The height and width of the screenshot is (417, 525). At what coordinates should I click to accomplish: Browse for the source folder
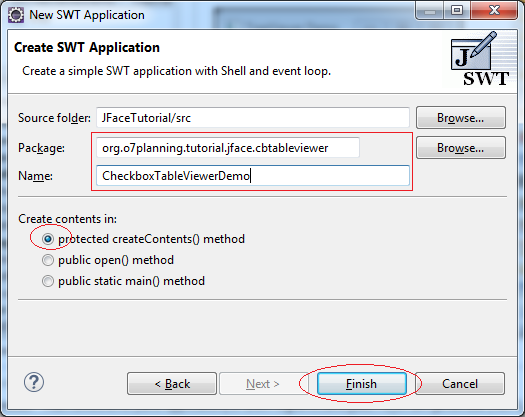click(x=461, y=118)
